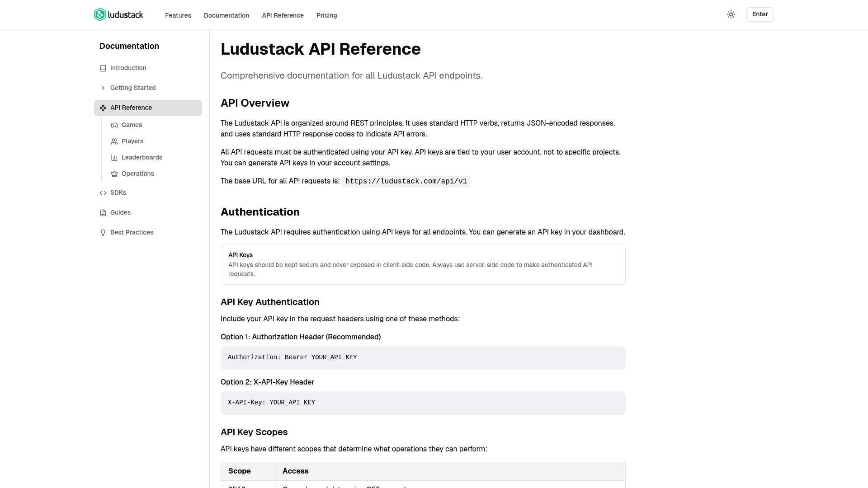Click the lightbulb icon beside Best Practices
The width and height of the screenshot is (868, 488).
click(x=103, y=232)
